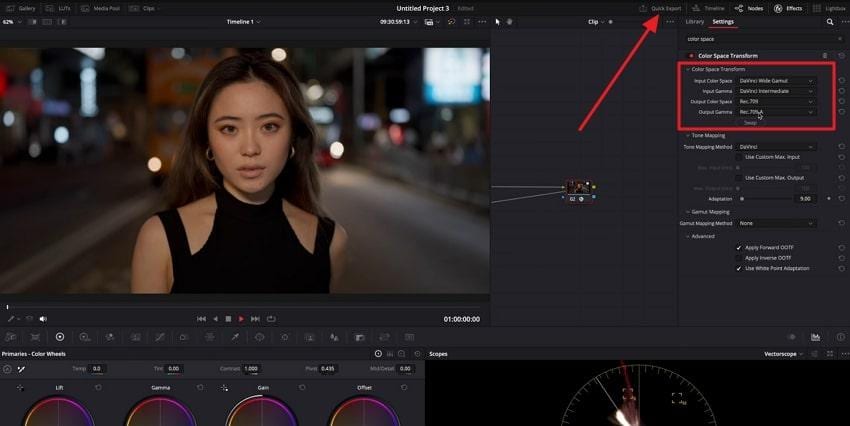
Task: Reset the Offset color wheel
Action: click(x=404, y=388)
